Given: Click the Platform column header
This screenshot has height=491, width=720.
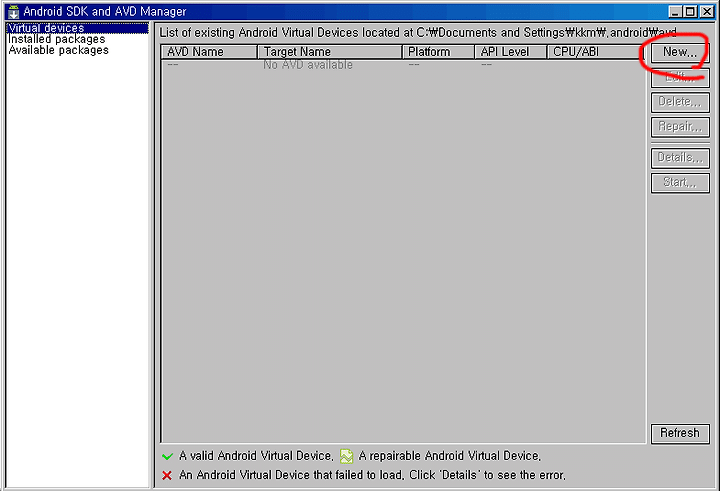Looking at the screenshot, I should click(438, 52).
